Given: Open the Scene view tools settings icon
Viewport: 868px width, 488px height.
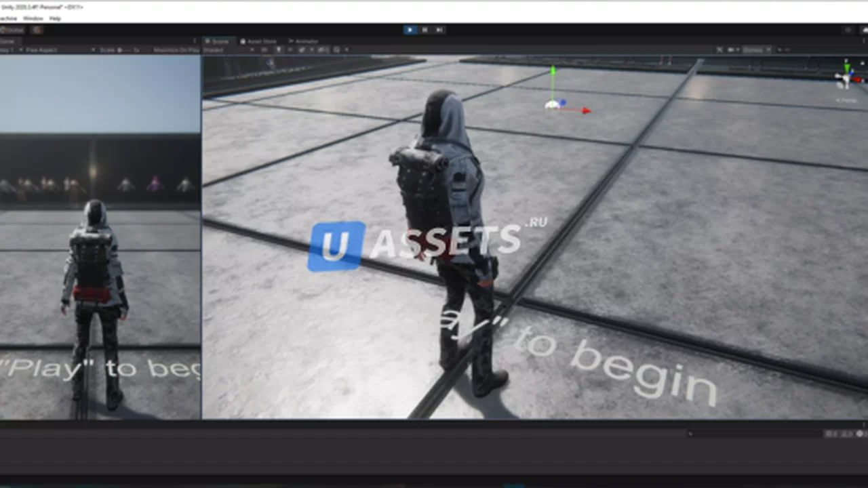Looking at the screenshot, I should tap(719, 50).
